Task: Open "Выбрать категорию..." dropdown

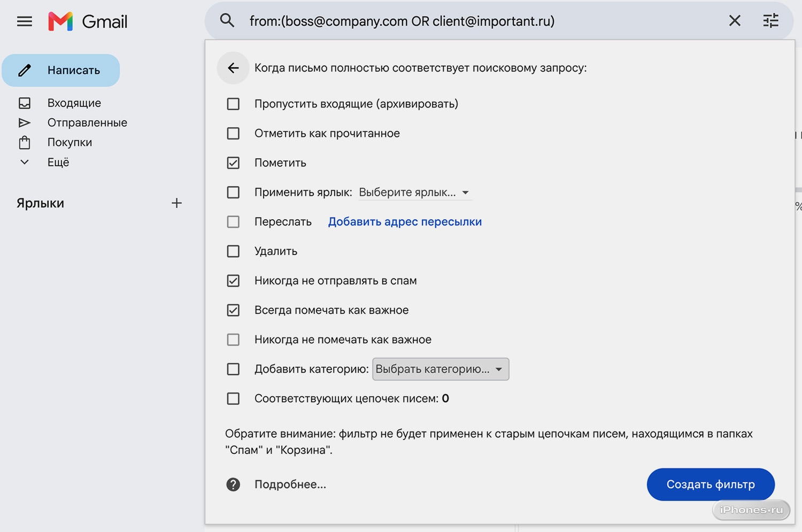Action: (441, 369)
